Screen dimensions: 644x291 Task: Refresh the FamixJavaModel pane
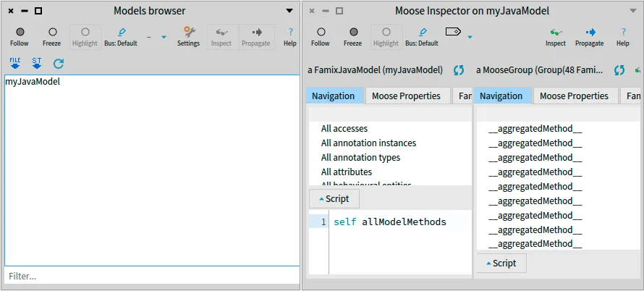[459, 70]
